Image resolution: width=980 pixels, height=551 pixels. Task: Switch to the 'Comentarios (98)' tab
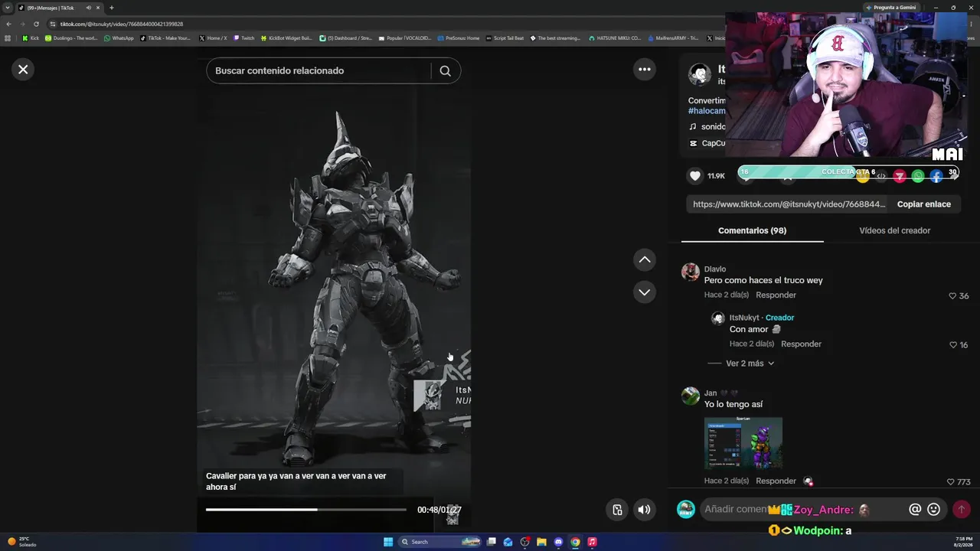click(x=752, y=230)
